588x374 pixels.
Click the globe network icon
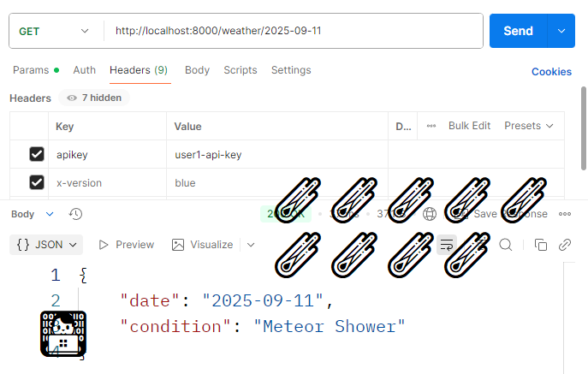point(430,214)
